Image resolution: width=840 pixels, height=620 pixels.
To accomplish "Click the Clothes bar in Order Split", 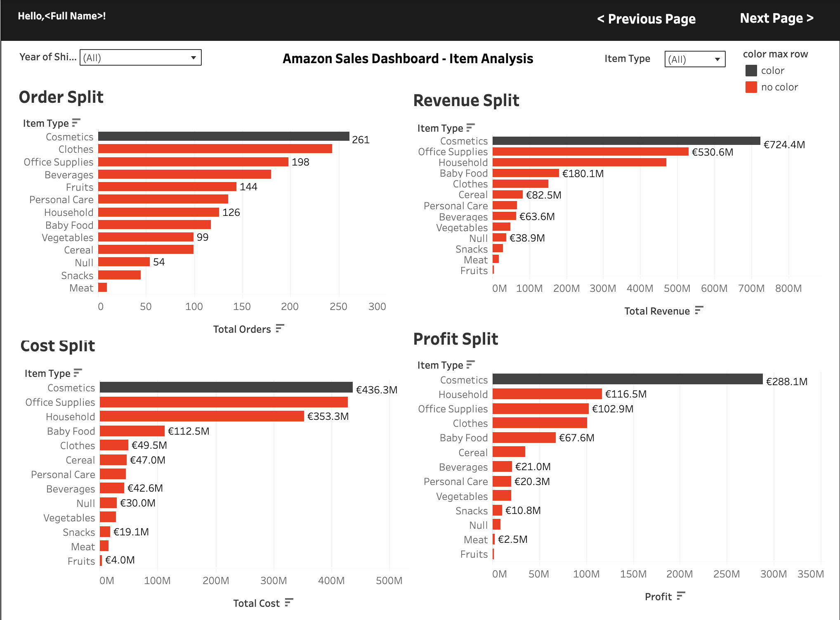I will [x=215, y=149].
